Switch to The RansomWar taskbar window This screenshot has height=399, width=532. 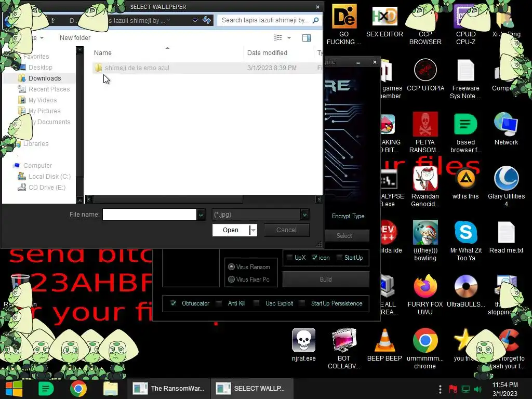click(169, 389)
